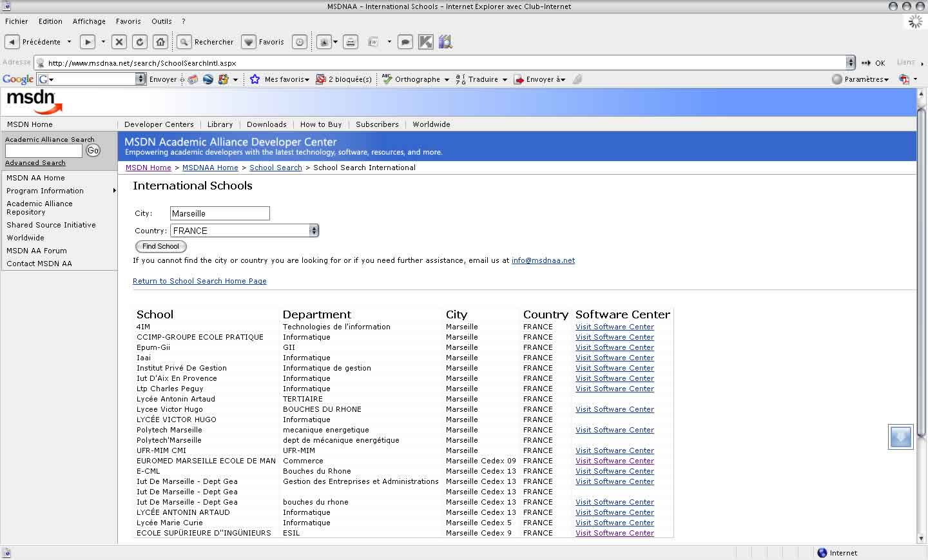Click the Orthographe spell-check icon
Image resolution: width=928 pixels, height=560 pixels.
(387, 79)
